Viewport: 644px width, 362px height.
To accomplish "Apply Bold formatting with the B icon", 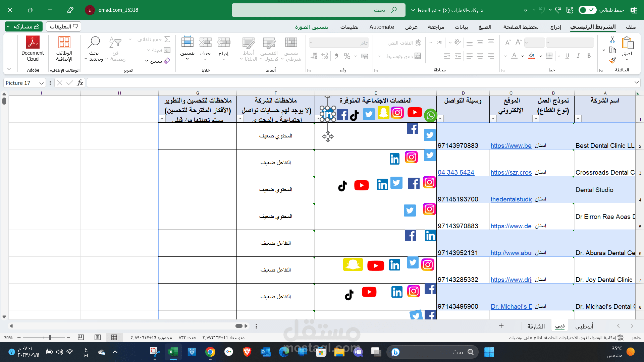I will click(589, 56).
